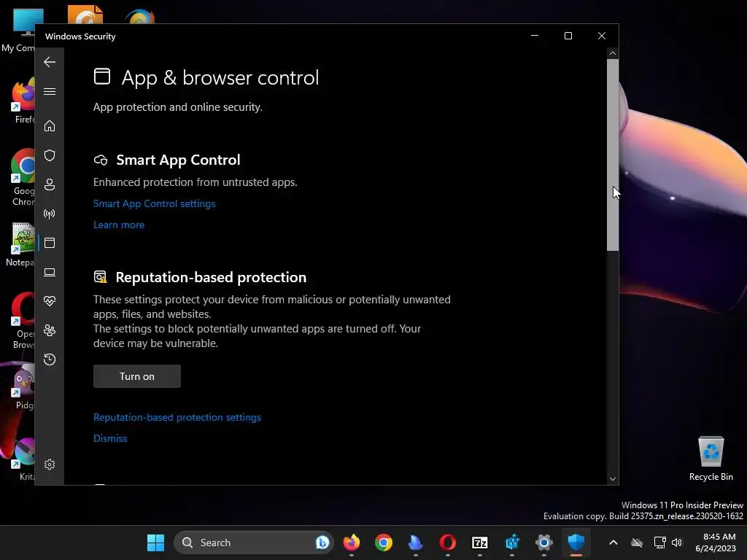747x560 pixels.
Task: Select App & browser control sidebar icon
Action: coord(50,243)
